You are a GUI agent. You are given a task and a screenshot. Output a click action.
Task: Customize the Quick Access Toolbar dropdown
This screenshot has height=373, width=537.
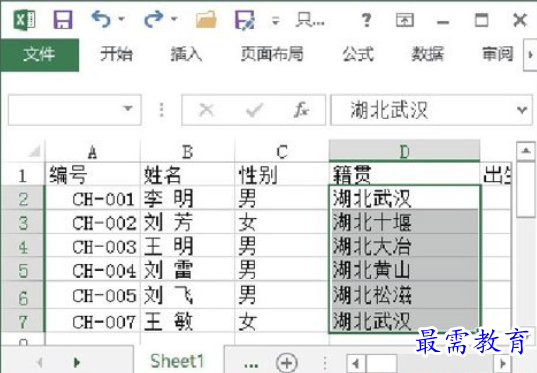tap(276, 21)
